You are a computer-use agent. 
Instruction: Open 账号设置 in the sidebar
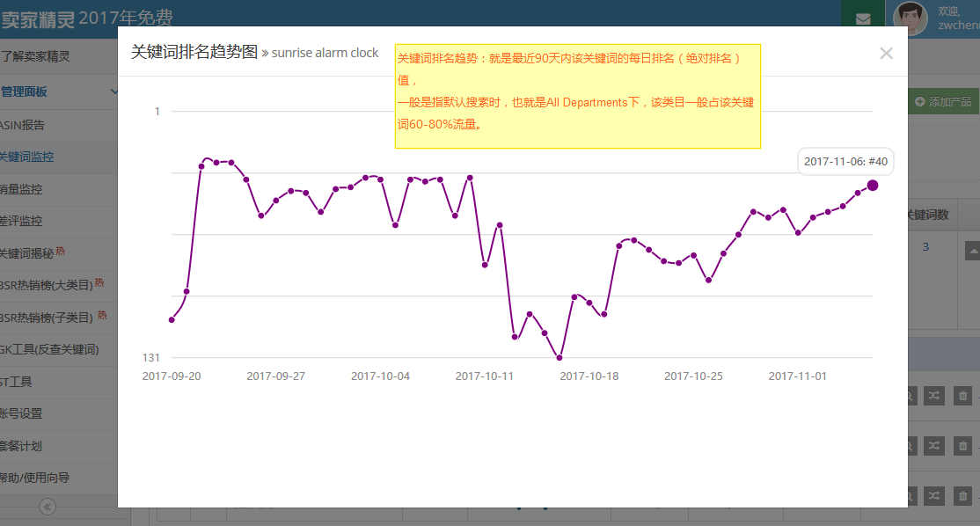[22, 413]
